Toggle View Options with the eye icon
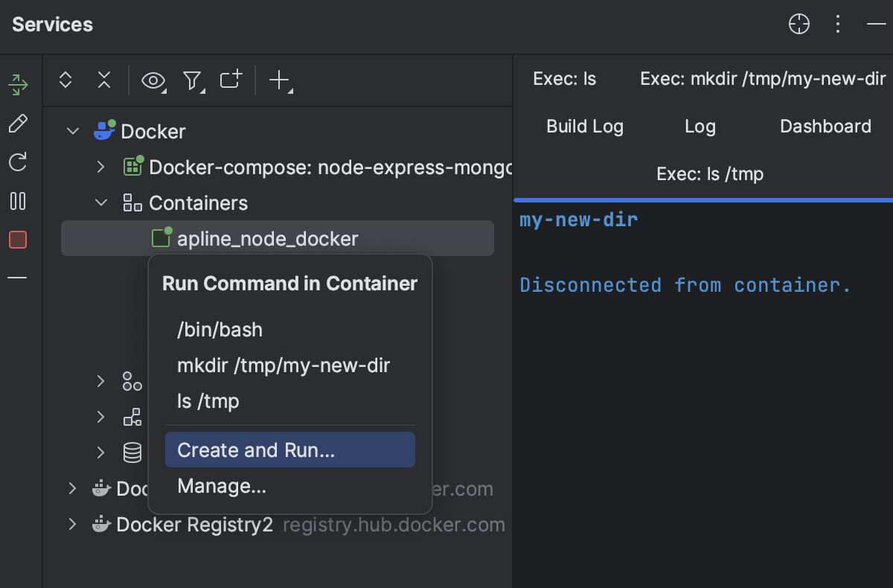This screenshot has height=588, width=893. (x=153, y=80)
